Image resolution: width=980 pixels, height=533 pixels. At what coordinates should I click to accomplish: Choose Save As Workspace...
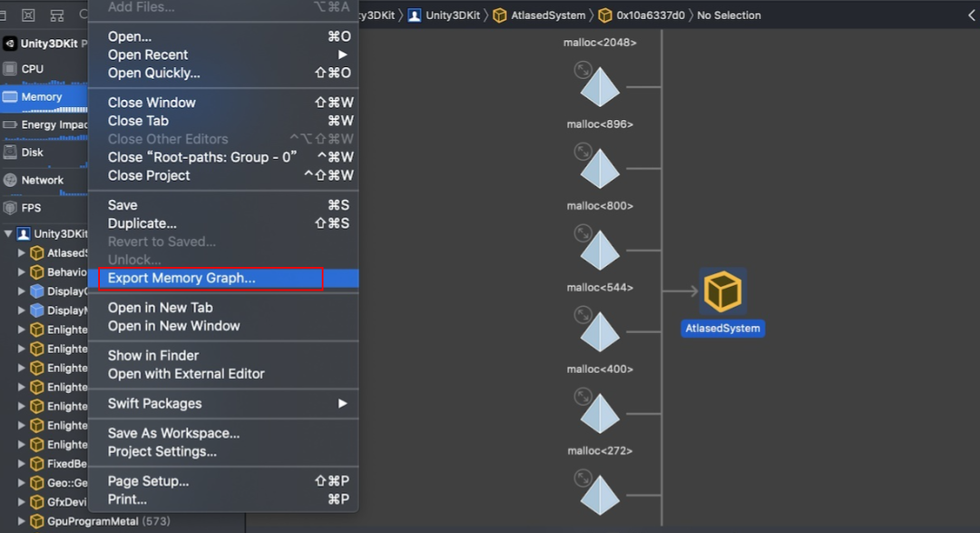pos(223,433)
